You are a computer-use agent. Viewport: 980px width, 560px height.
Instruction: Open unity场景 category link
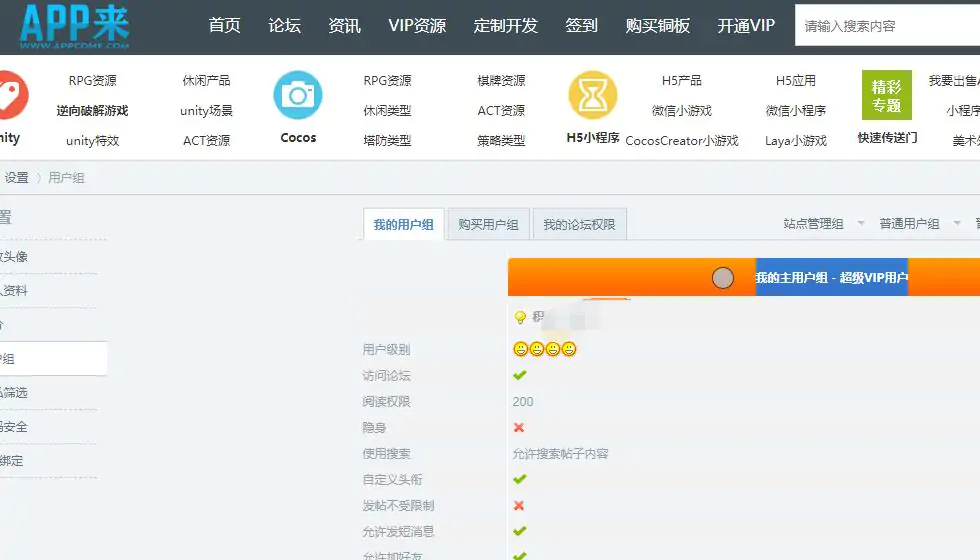pos(206,111)
